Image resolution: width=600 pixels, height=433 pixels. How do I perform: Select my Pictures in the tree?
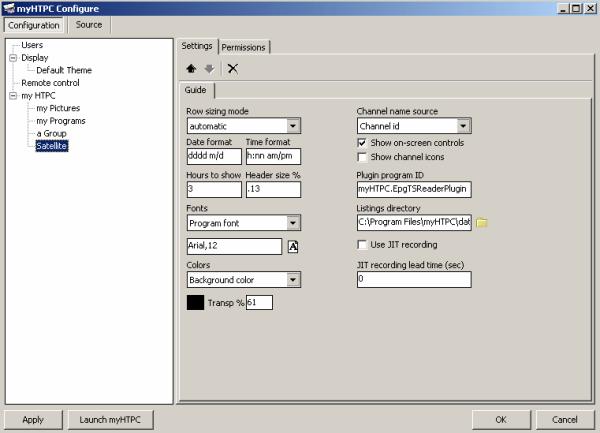(58, 108)
